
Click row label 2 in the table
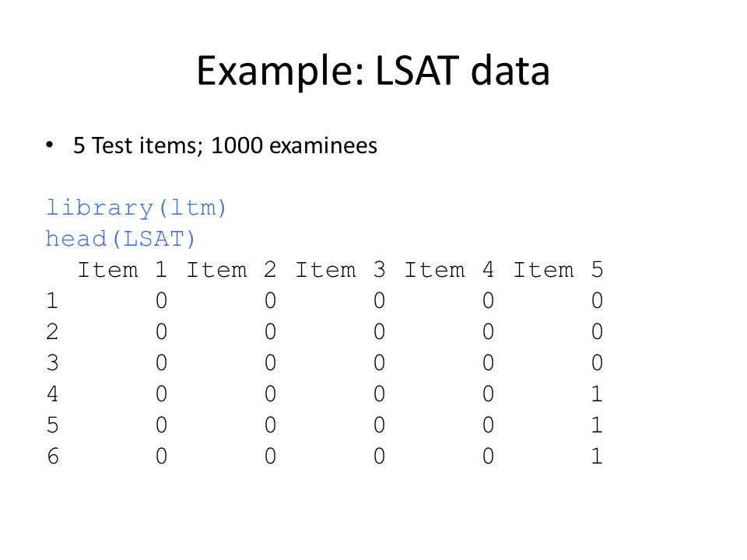tap(52, 332)
